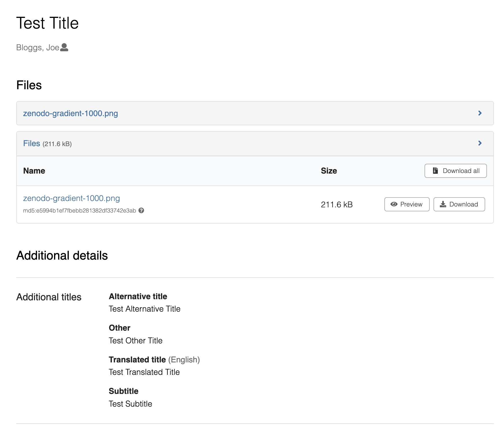Toggle the Files (211.6 kB) accordion header
This screenshot has height=432, width=504.
coord(255,144)
